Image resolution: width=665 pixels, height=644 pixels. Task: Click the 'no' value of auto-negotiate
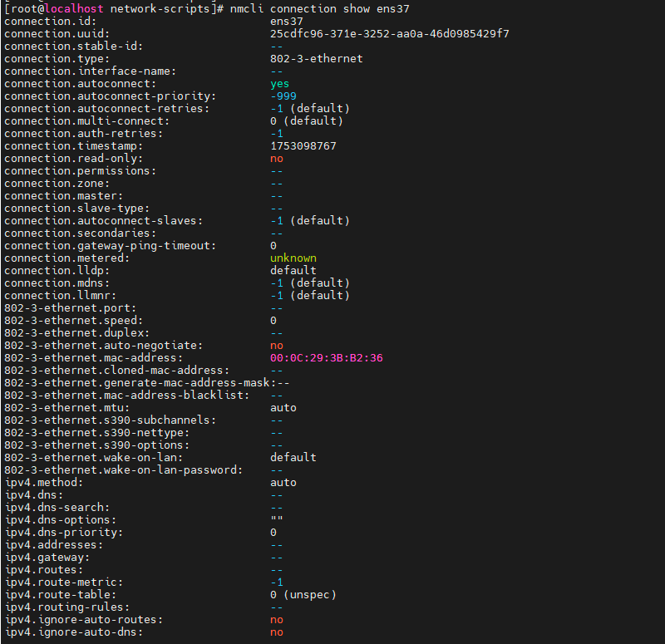[277, 346]
